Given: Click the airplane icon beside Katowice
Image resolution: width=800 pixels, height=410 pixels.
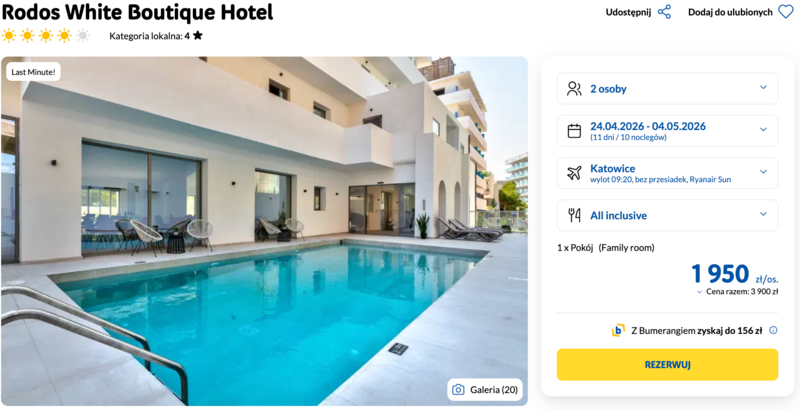Looking at the screenshot, I should click(574, 173).
